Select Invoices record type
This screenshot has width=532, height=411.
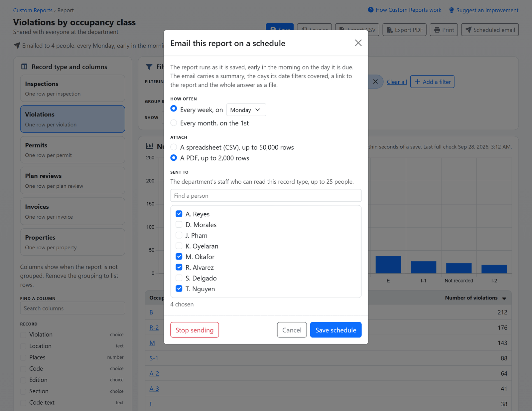[72, 211]
